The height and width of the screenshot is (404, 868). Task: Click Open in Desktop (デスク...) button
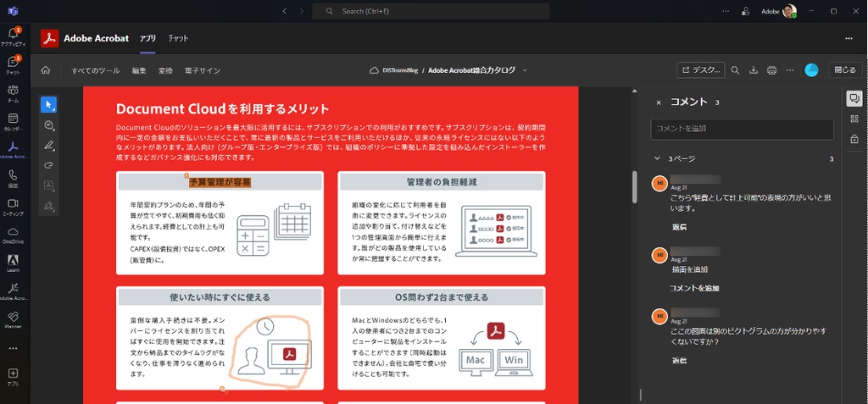(700, 70)
